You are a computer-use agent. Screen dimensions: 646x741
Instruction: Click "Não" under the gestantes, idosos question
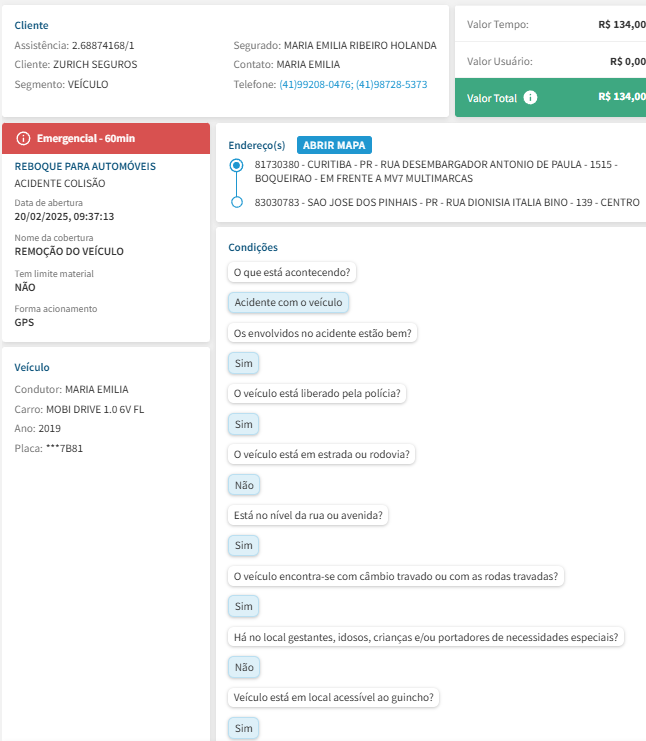pos(244,667)
